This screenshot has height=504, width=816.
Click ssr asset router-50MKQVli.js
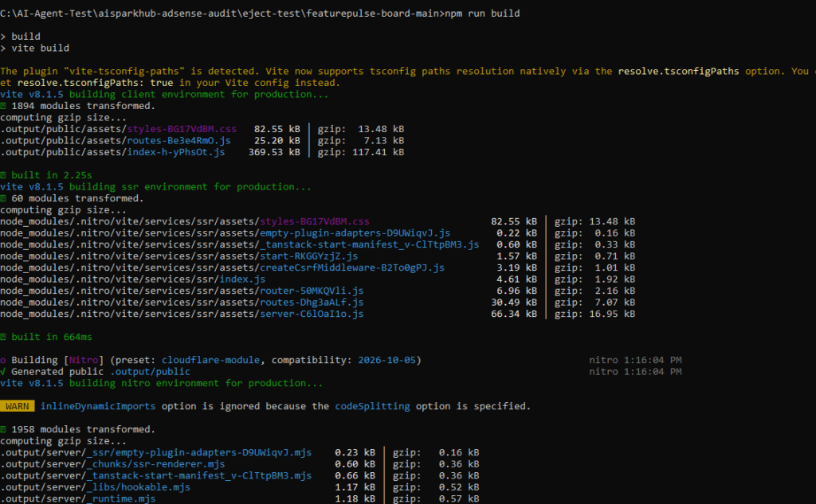312,291
